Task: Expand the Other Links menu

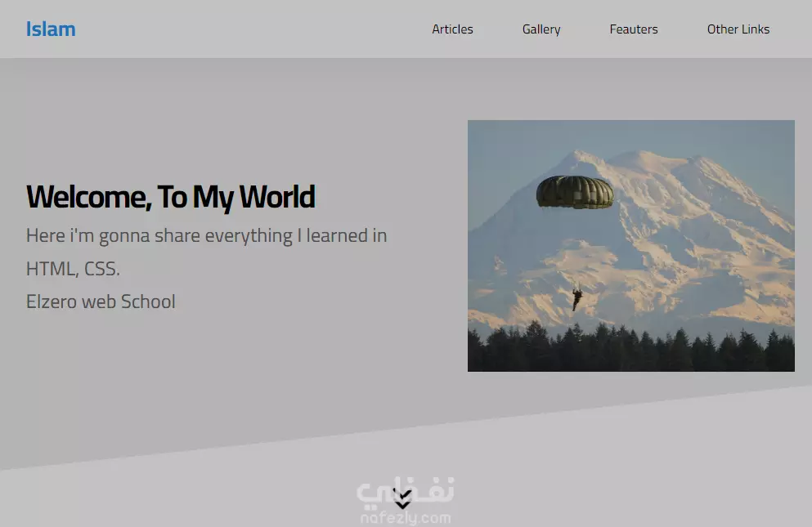Action: (x=738, y=29)
